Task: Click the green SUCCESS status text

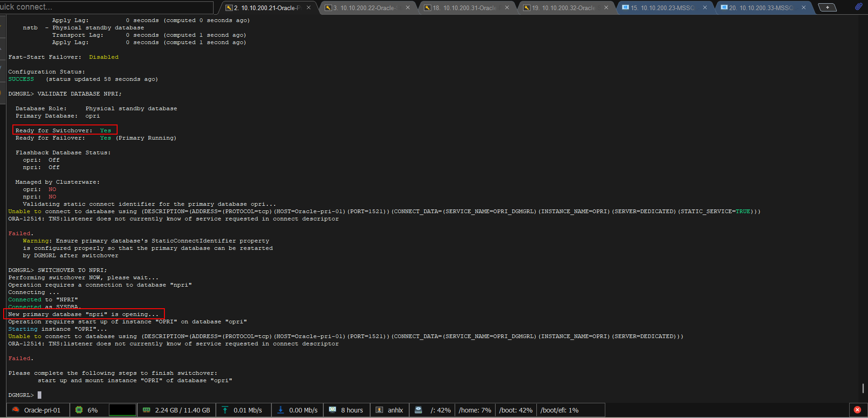Action: coord(21,79)
